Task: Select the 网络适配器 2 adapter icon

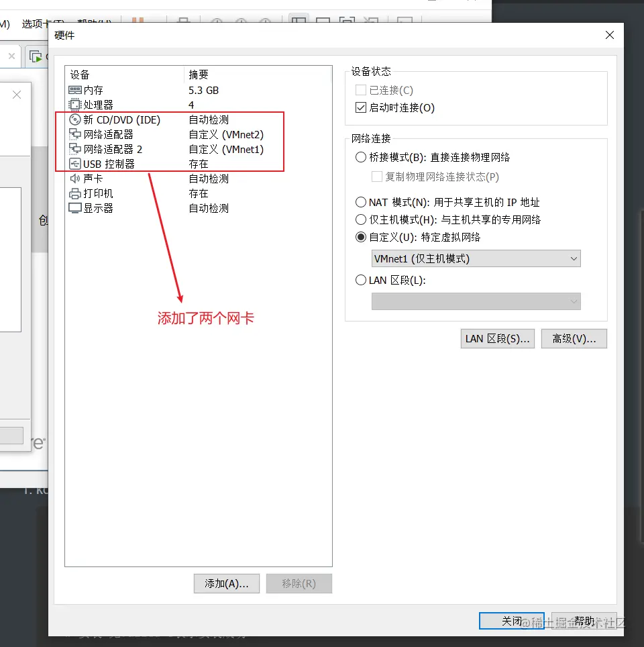Action: [74, 149]
